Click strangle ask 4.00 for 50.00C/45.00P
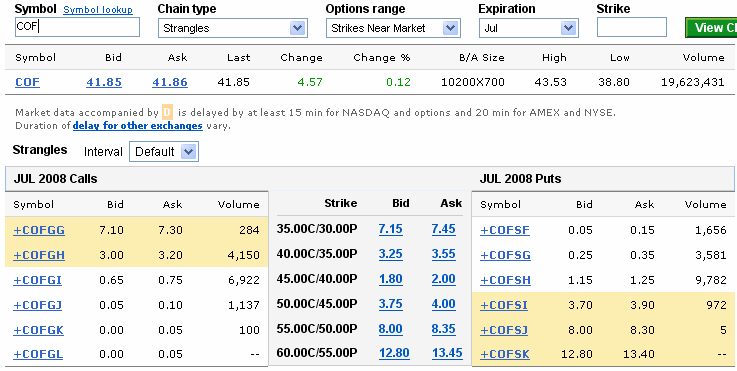The width and height of the screenshot is (737, 371). pyautogui.click(x=444, y=304)
